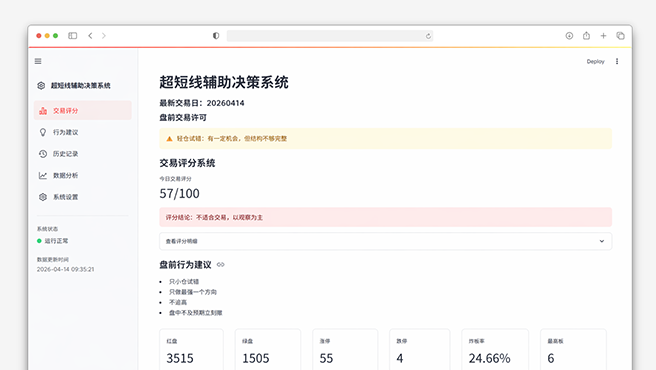The width and height of the screenshot is (656, 370).
Task: Click the 交易评分系统 section heading
Action: (187, 163)
